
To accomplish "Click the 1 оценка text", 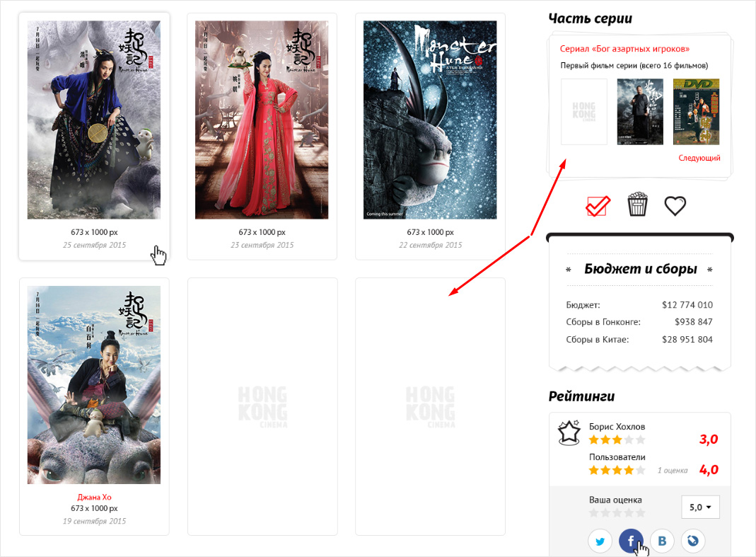I will tap(673, 471).
